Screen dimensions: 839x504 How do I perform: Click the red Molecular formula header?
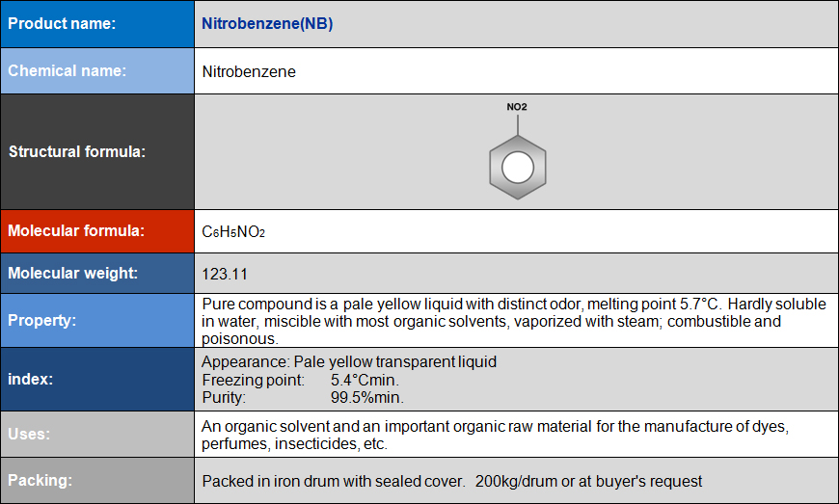click(97, 231)
